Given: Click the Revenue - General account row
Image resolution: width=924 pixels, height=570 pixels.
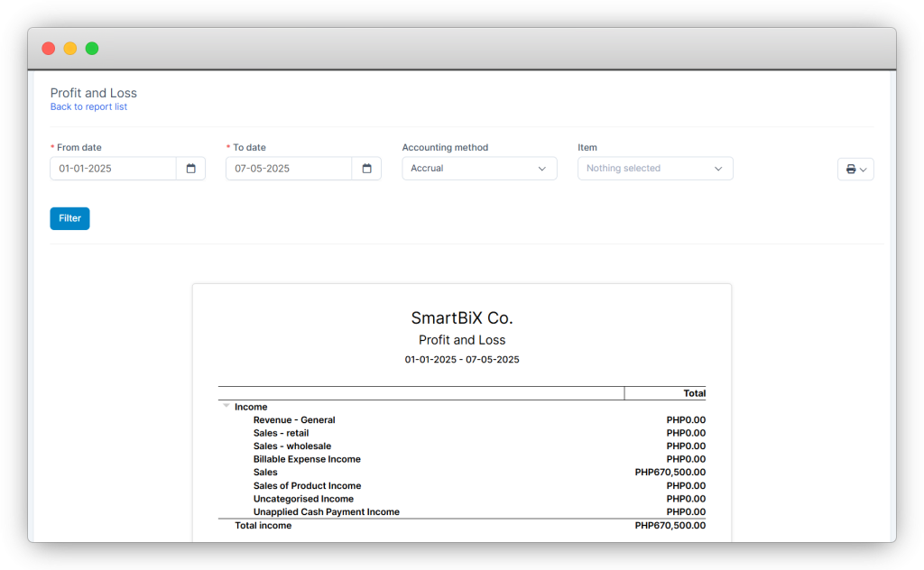Looking at the screenshot, I should 294,420.
